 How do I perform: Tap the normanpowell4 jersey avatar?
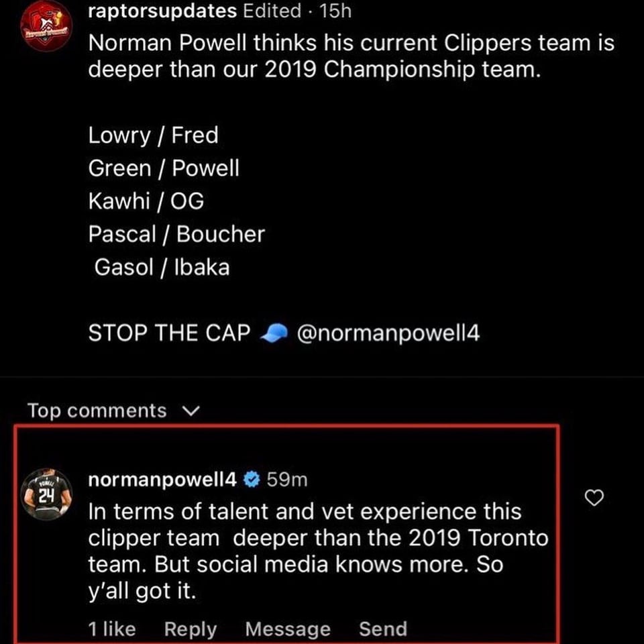click(x=46, y=494)
